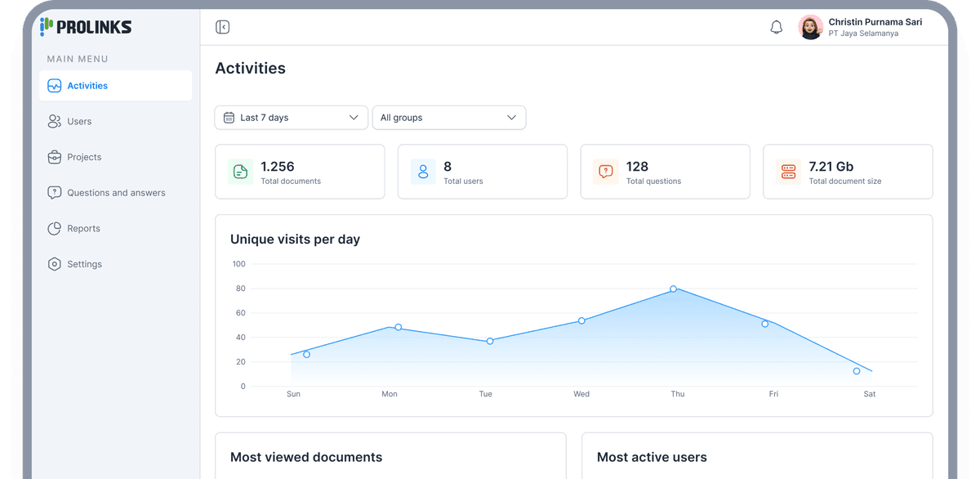Select the Saturday data point on chart
980x479 pixels.
[857, 371]
